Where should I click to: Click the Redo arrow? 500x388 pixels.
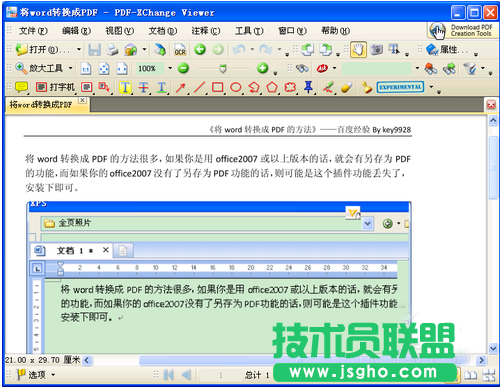[x=266, y=50]
